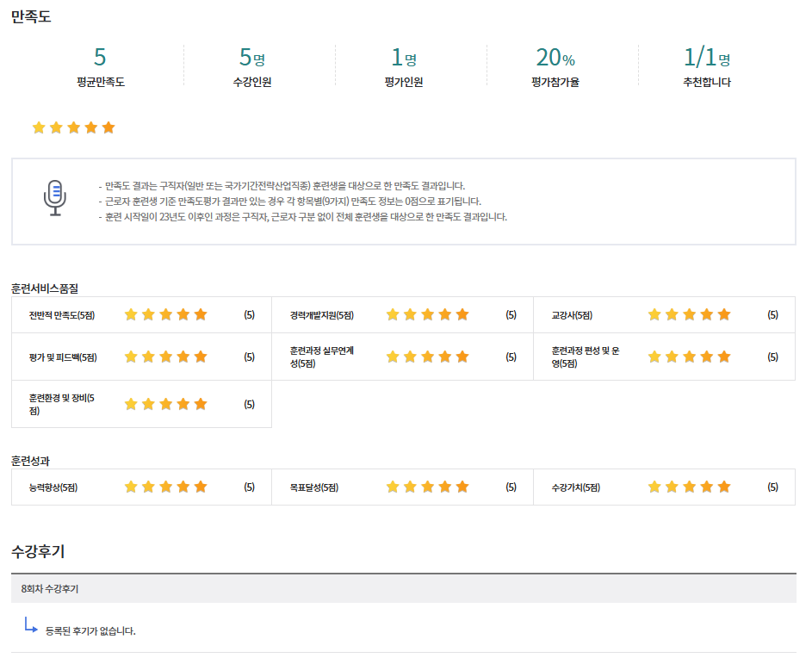The image size is (812, 664).
Task: Click the 훈련과정 편성 및 운영 star rating
Action: pos(689,357)
